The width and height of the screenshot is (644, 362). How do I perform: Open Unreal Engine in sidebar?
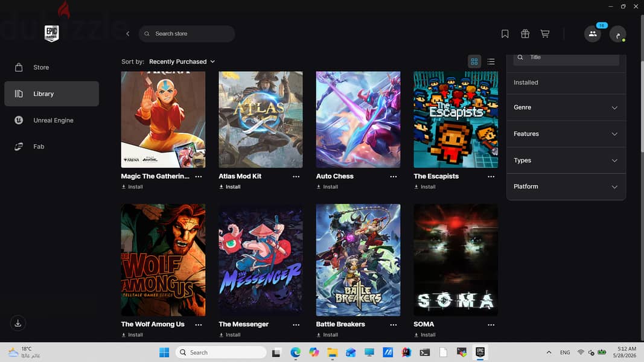51,120
